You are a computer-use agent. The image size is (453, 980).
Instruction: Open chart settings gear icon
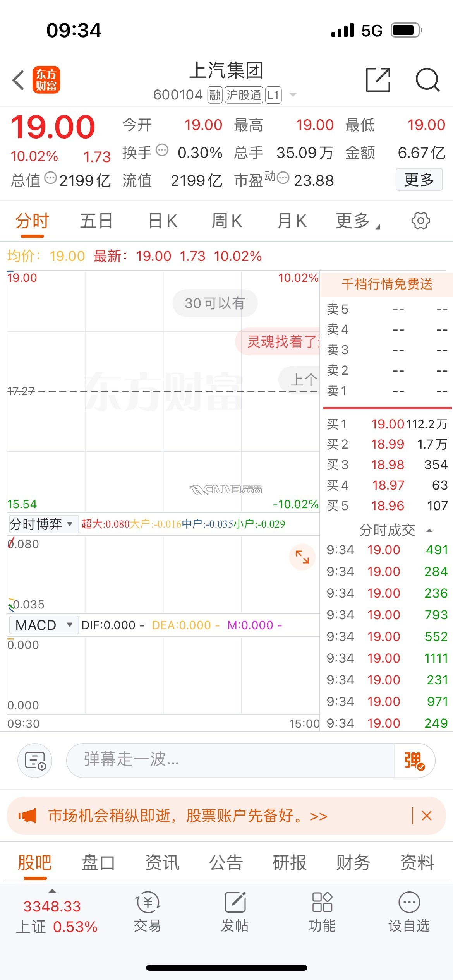tap(420, 221)
